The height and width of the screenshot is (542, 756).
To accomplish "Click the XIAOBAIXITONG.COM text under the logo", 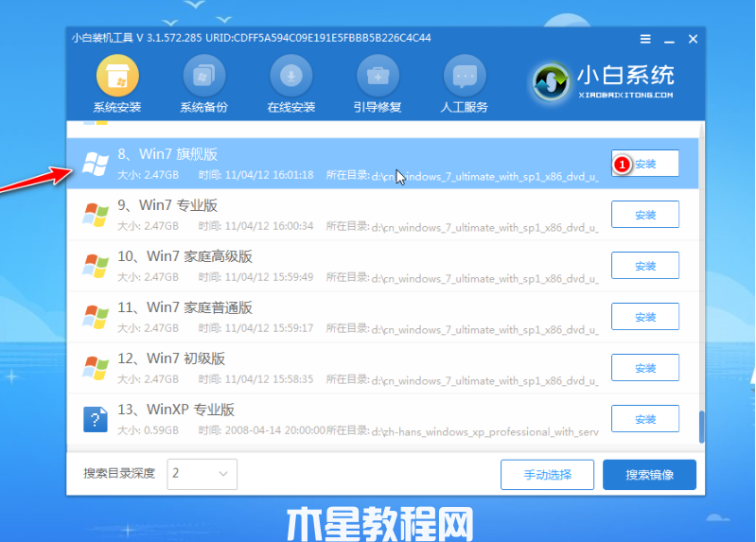I will click(625, 95).
